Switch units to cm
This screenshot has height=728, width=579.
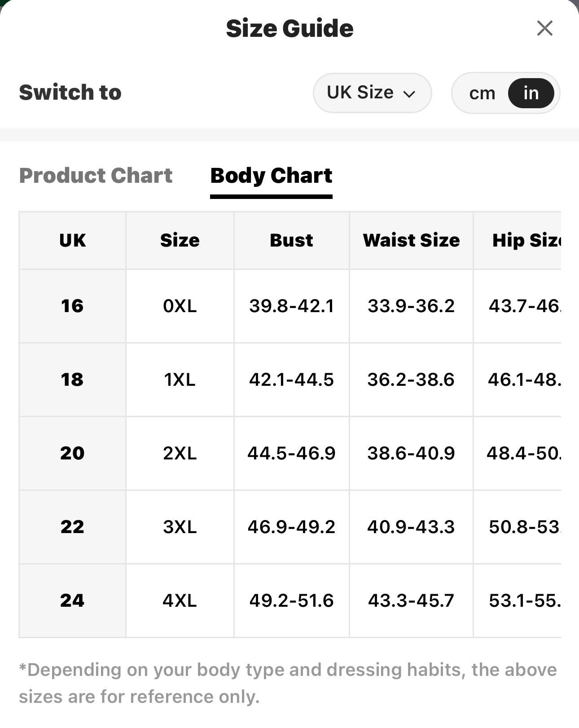[x=482, y=93]
